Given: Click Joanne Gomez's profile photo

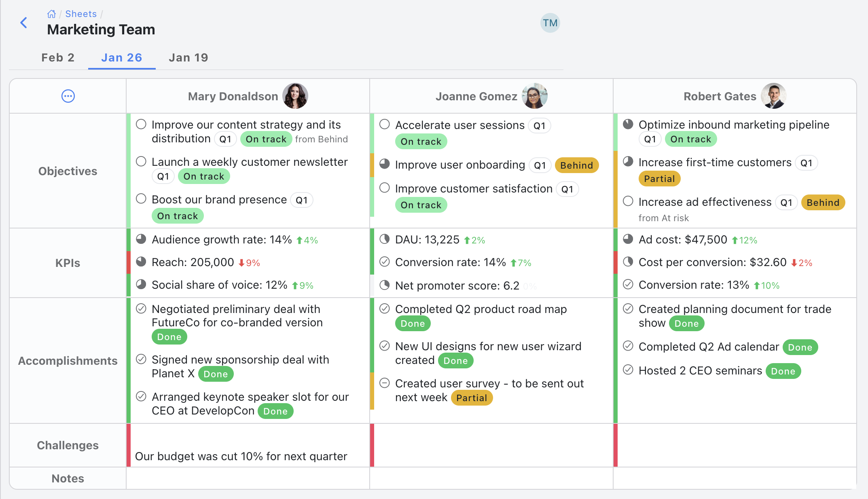Looking at the screenshot, I should 534,96.
